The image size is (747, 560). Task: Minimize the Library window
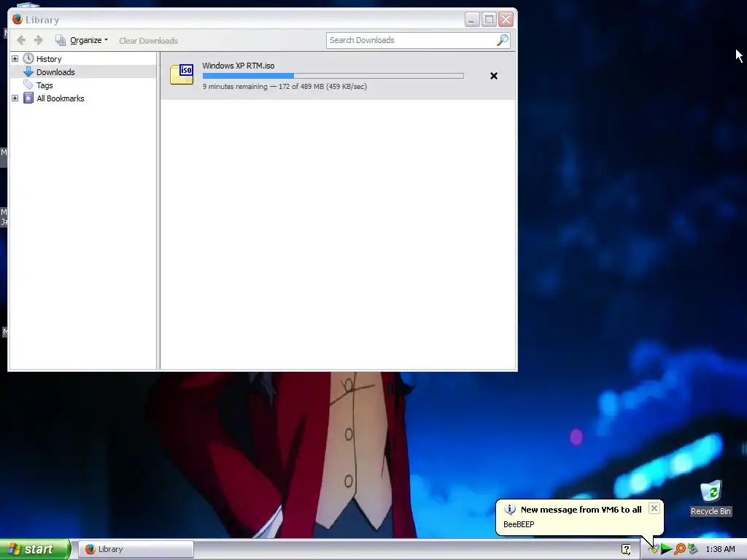coord(472,20)
